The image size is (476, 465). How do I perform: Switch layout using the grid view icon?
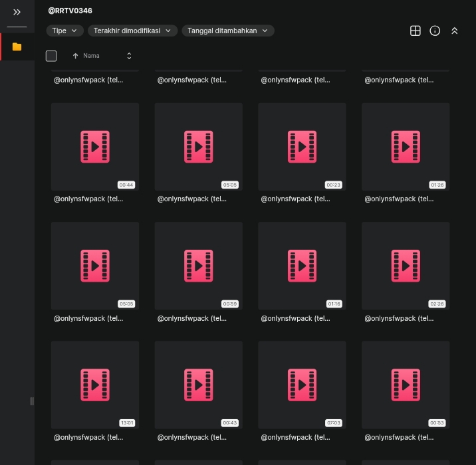click(415, 31)
